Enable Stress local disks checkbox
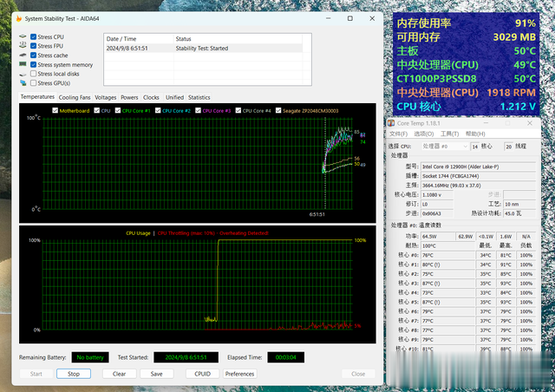The width and height of the screenshot is (555, 392). pyautogui.click(x=33, y=74)
